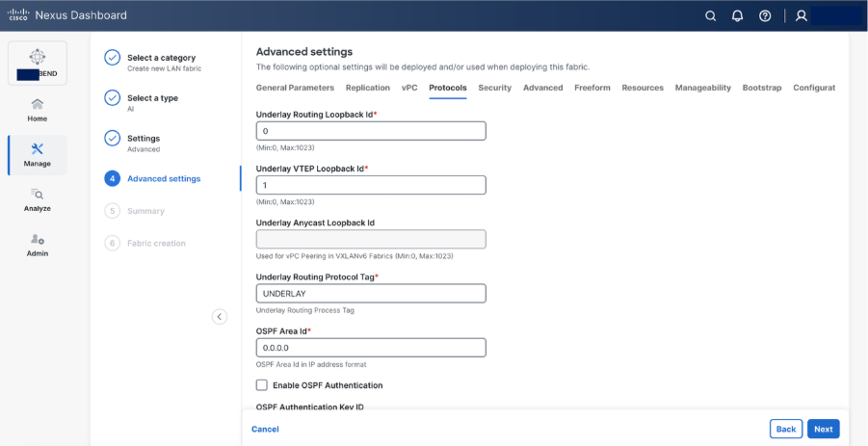Click step 6 Fabric creation circle
The height and width of the screenshot is (446, 868).
click(x=113, y=243)
